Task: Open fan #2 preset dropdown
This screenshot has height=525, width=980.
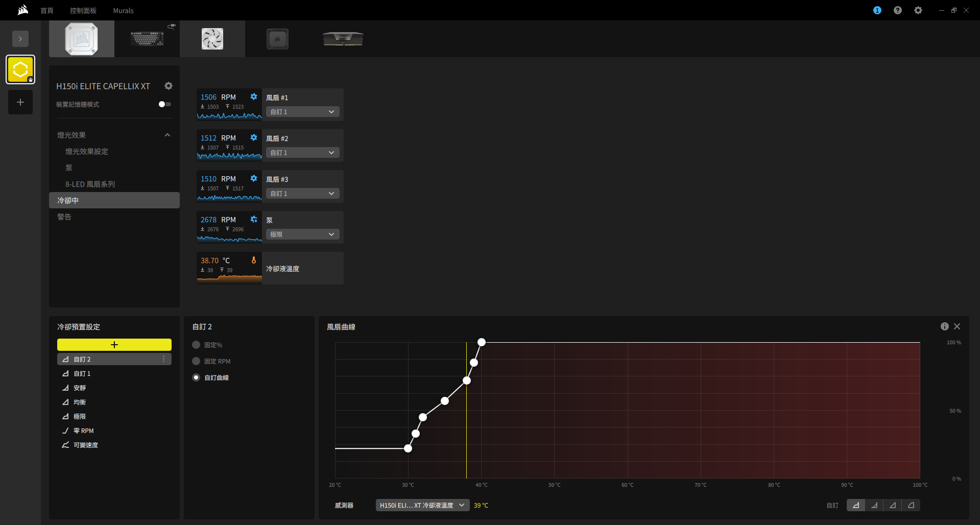Action: (302, 153)
